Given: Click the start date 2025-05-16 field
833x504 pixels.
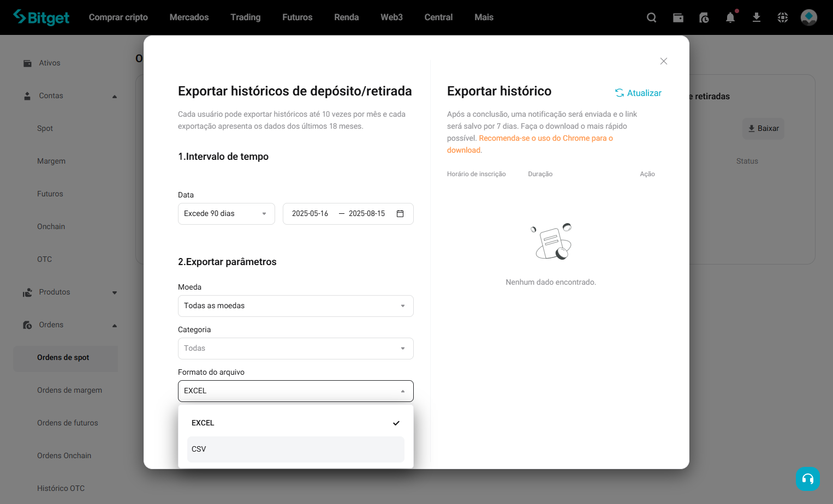Looking at the screenshot, I should 310,214.
